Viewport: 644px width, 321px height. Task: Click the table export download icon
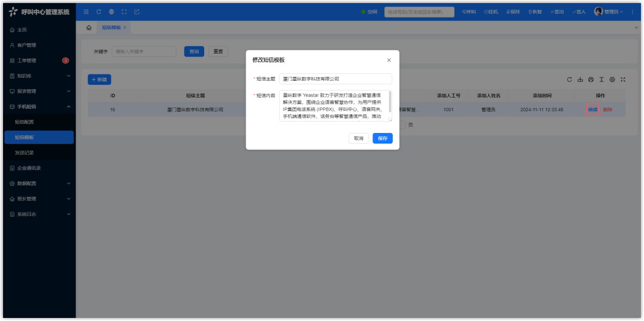(x=580, y=80)
